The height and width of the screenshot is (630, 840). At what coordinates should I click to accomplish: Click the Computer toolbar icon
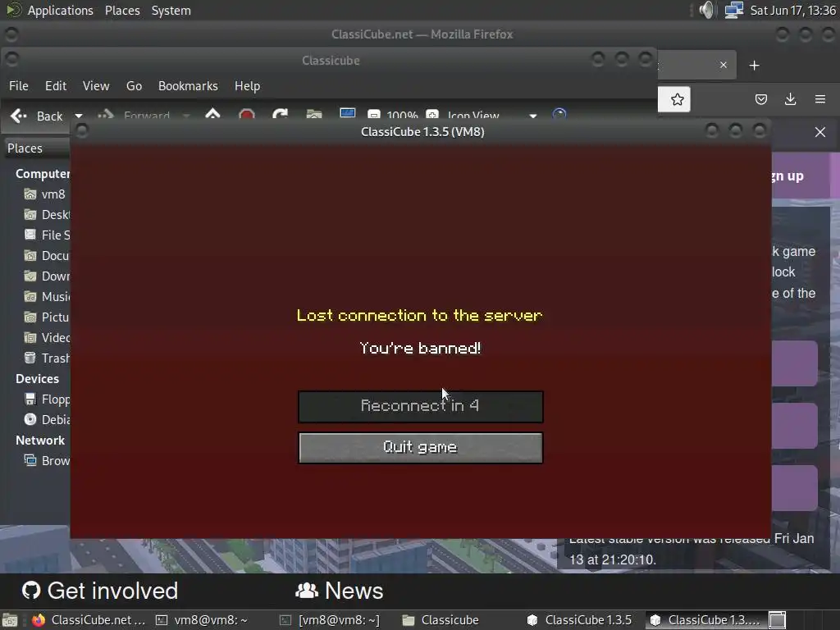click(347, 113)
